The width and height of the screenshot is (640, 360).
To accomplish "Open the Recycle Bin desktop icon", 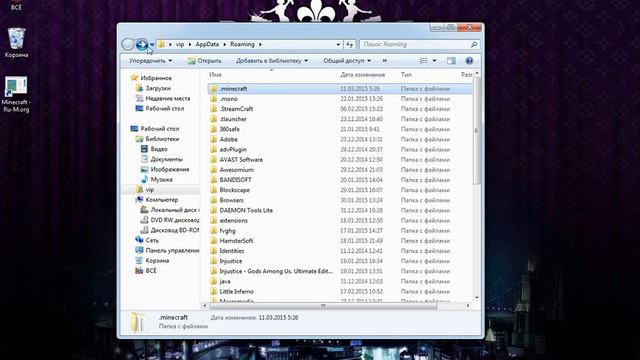I will [x=16, y=42].
